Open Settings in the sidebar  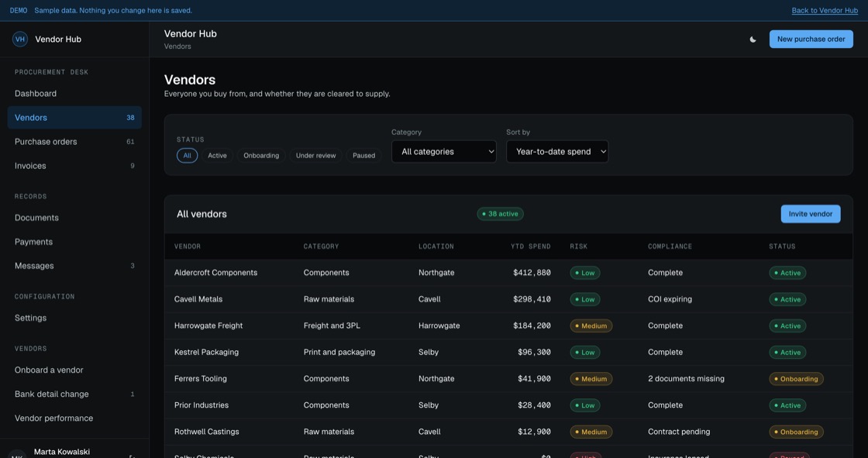pyautogui.click(x=74, y=318)
